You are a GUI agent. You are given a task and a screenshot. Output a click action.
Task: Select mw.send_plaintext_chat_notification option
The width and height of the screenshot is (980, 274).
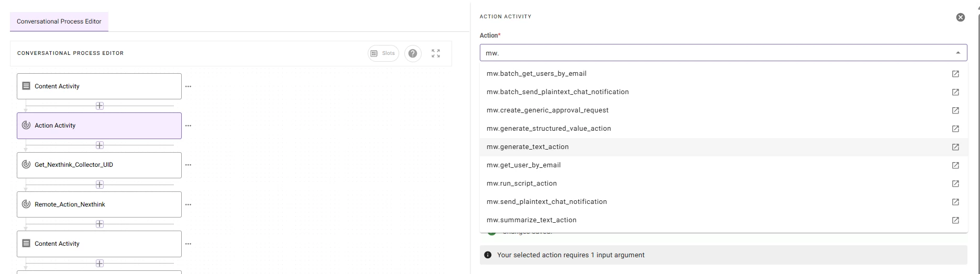coord(546,202)
